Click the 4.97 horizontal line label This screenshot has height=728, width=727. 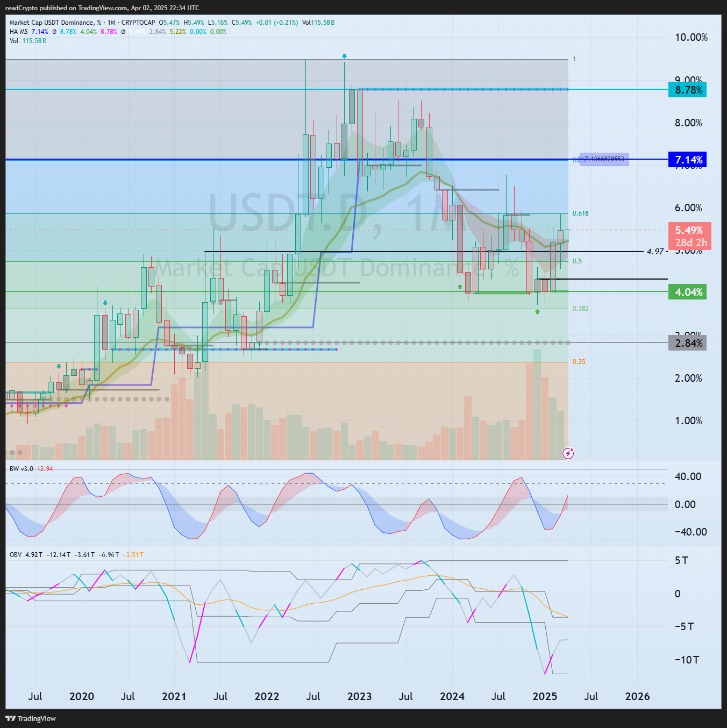655,252
